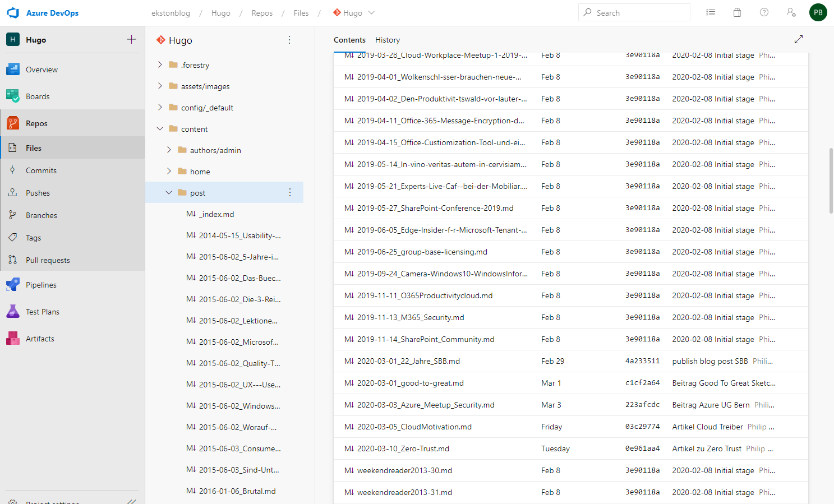Click the Test Plans flask icon

[13, 312]
